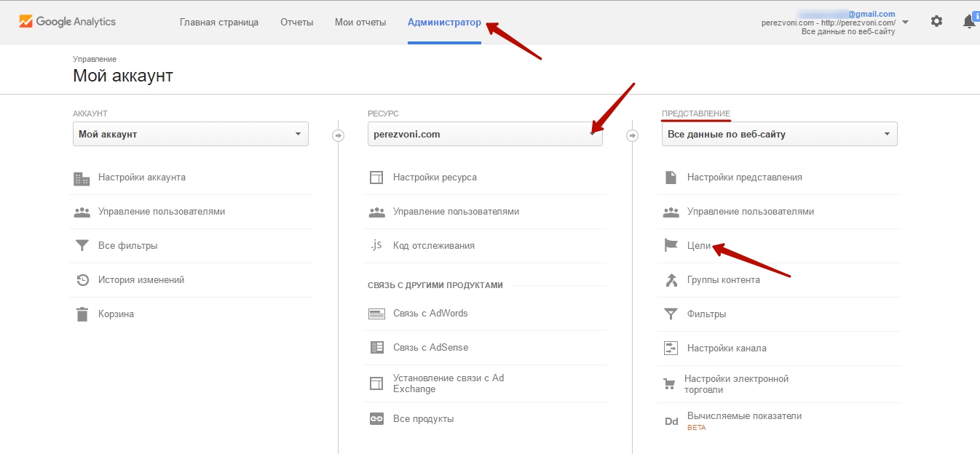Click the Goals flag icon
This screenshot has width=980, height=454.
click(671, 246)
